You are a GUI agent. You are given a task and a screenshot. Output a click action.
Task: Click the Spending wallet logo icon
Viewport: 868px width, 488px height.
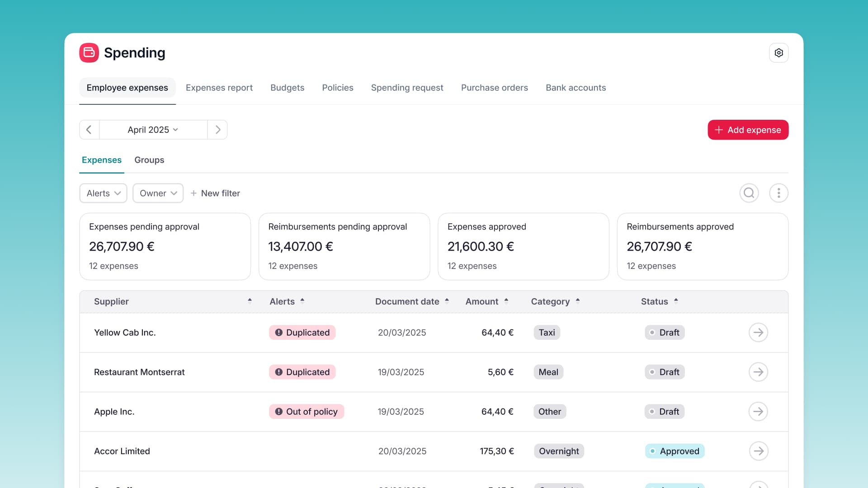coord(89,52)
